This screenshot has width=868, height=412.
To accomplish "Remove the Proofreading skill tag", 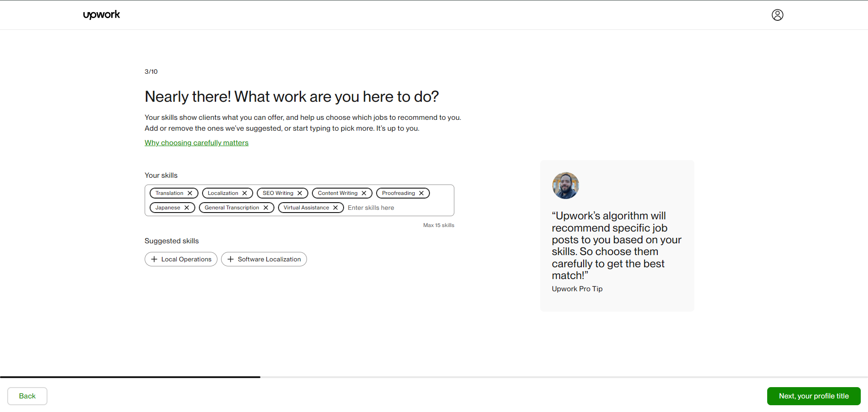I will (x=421, y=193).
